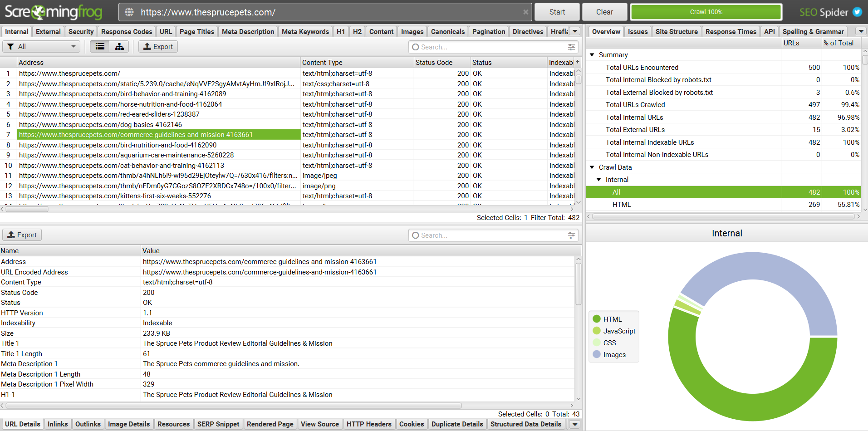Open the Inlinks bottom tab

58,424
